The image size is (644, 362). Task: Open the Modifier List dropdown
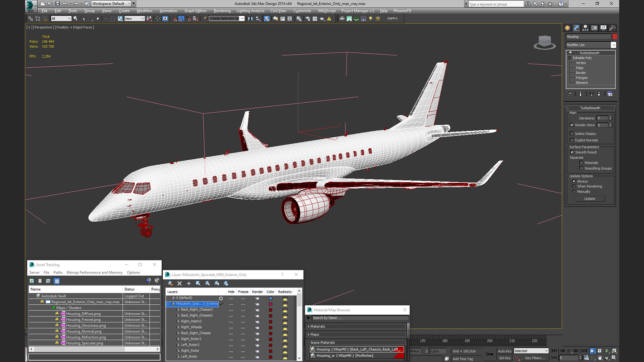[x=613, y=45]
